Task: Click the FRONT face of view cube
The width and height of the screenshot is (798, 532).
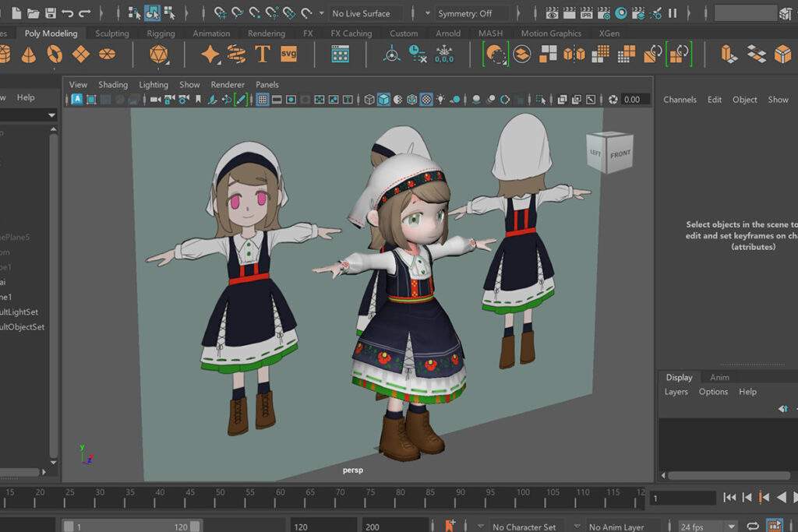Action: (620, 154)
